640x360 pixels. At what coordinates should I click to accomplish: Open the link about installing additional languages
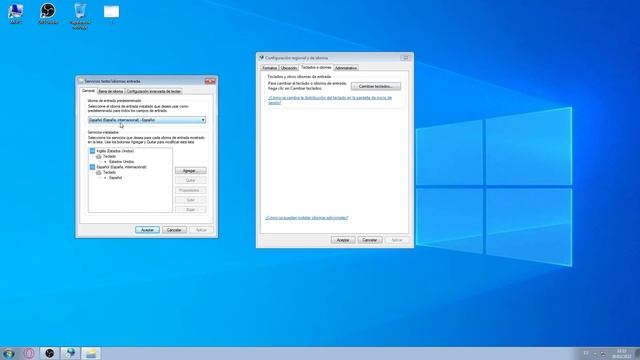click(307, 218)
